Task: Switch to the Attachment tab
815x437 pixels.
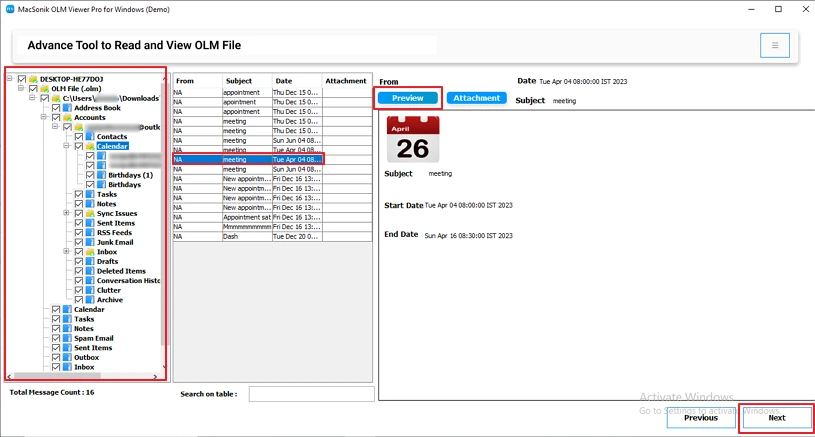Action: pyautogui.click(x=477, y=98)
